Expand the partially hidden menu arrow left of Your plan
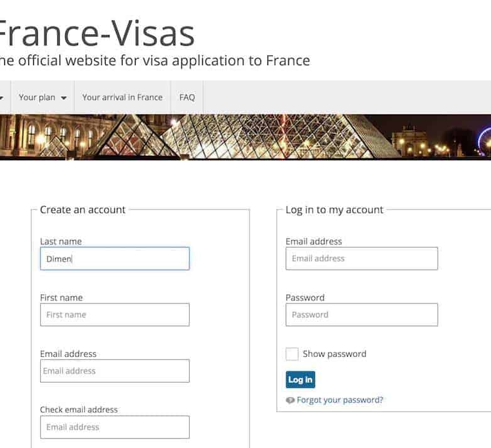 pyautogui.click(x=2, y=98)
